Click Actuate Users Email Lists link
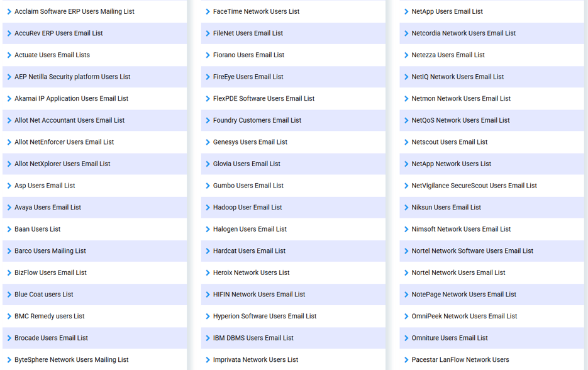Image resolution: width=588 pixels, height=370 pixels. point(52,55)
